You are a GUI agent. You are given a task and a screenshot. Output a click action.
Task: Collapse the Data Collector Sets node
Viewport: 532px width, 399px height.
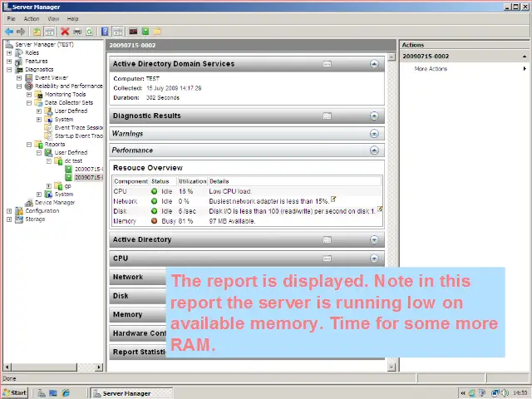coord(29,103)
